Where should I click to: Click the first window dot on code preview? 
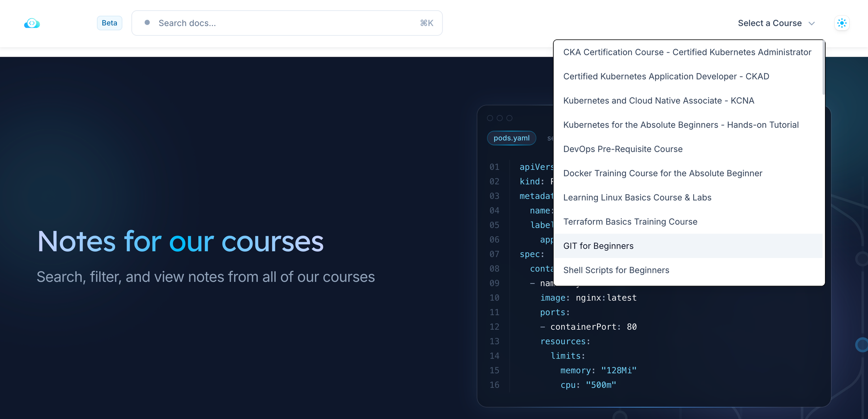pos(490,118)
